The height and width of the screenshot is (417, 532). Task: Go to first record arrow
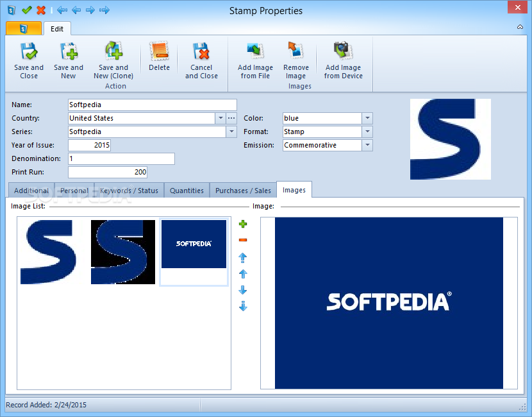tap(62, 10)
